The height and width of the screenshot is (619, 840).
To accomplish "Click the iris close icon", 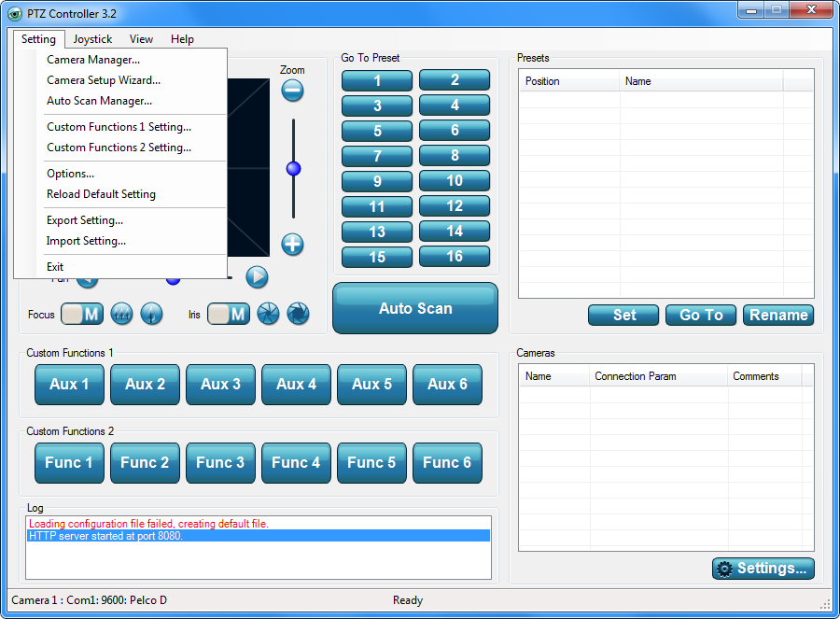I will [x=269, y=314].
